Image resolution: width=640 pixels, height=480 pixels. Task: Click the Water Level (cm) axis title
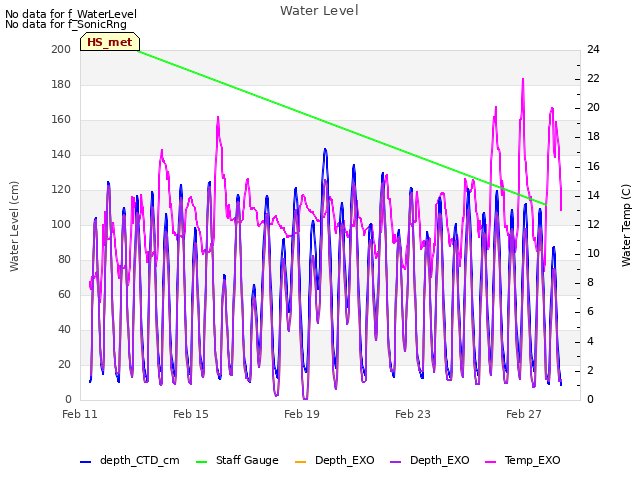pos(14,226)
